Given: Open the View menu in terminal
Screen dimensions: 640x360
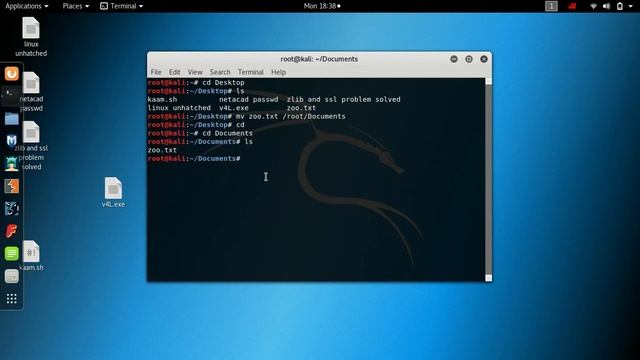Looking at the screenshot, I should point(195,72).
